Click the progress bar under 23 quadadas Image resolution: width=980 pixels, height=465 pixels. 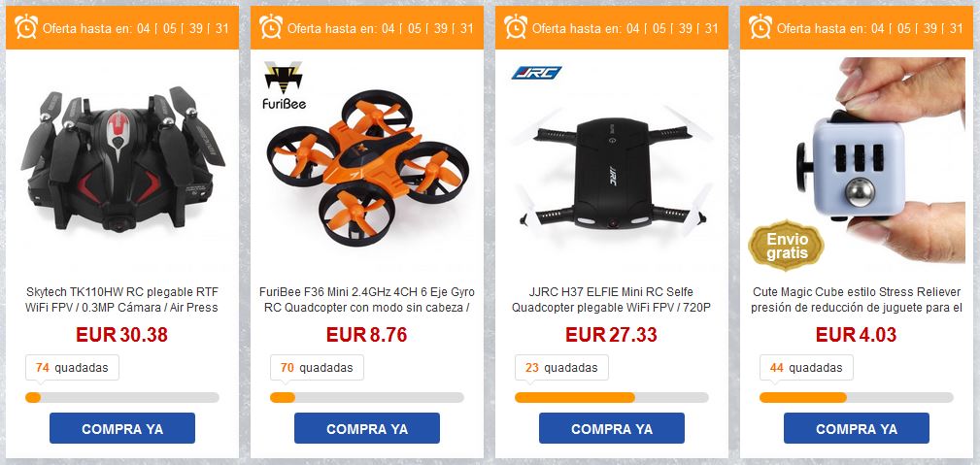point(612,397)
